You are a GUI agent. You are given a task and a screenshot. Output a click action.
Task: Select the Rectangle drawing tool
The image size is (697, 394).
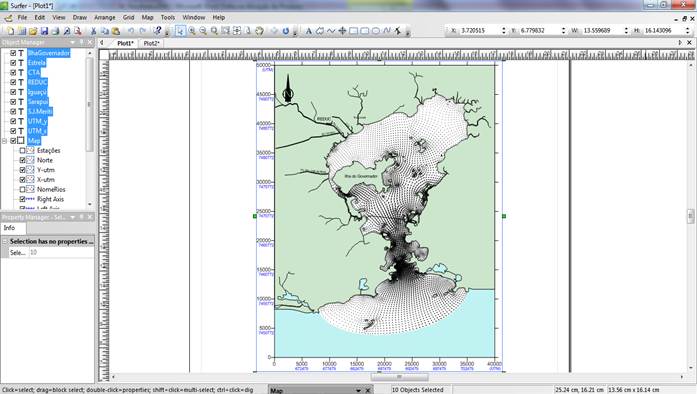[353, 31]
